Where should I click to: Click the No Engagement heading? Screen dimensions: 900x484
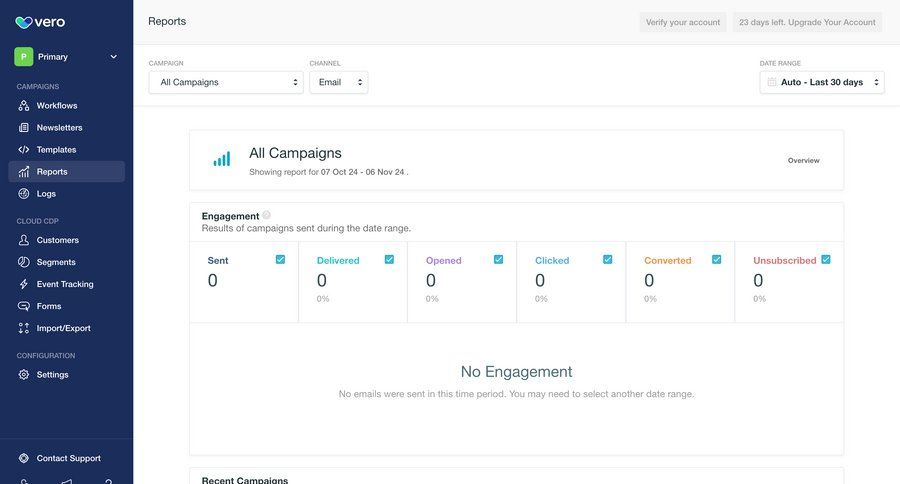click(517, 371)
